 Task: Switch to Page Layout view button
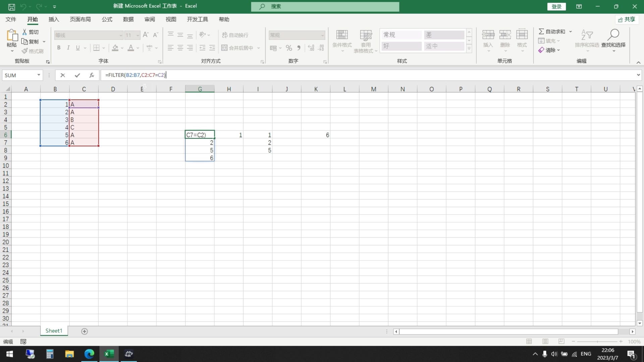[545, 341]
